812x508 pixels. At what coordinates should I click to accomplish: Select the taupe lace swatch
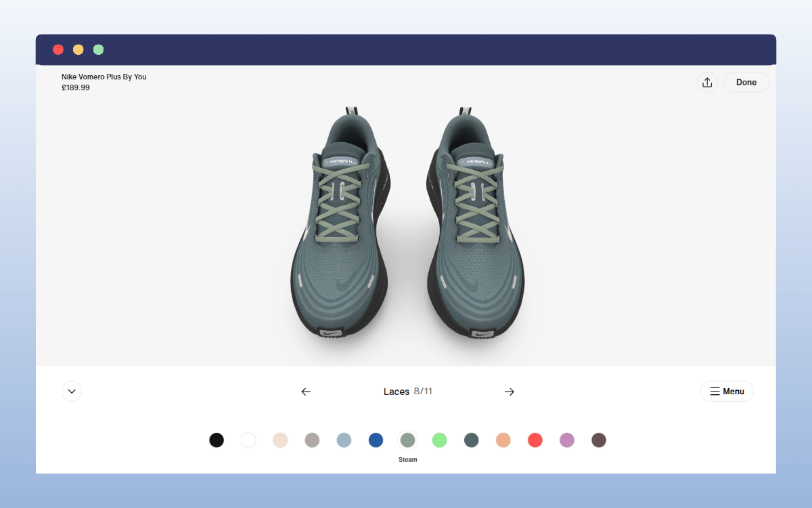pos(312,440)
